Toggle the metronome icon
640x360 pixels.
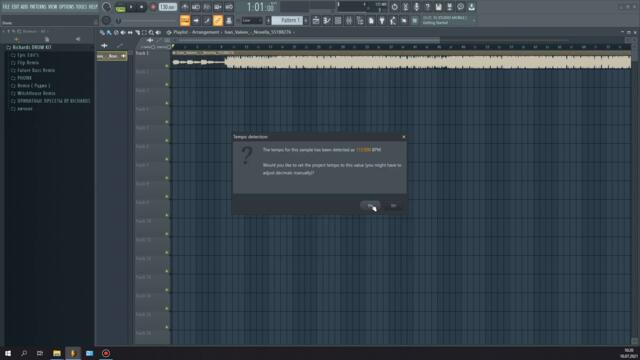(185, 7)
